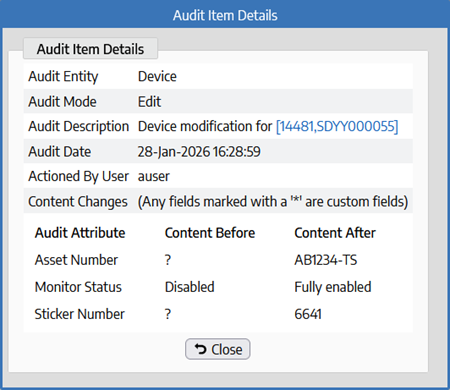Click the 'Sticker Number' attribute label
The image size is (450, 390).
point(80,314)
